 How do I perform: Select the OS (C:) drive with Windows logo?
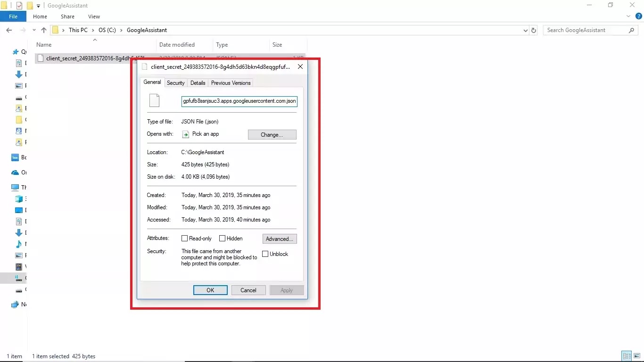point(19,278)
